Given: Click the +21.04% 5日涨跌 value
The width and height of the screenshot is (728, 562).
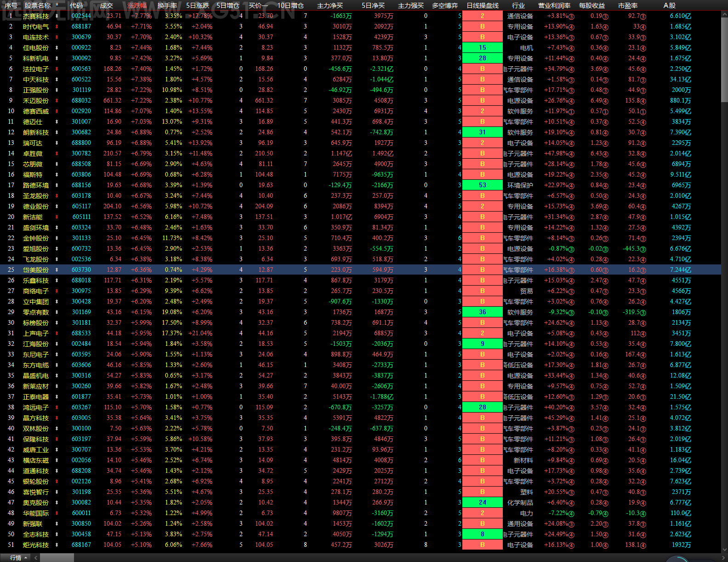Looking at the screenshot, I should 200,333.
